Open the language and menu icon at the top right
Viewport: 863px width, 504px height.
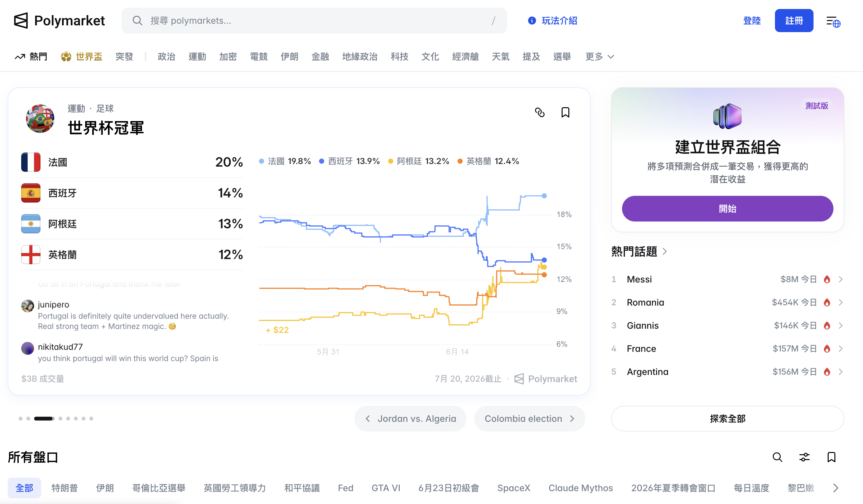(x=833, y=21)
